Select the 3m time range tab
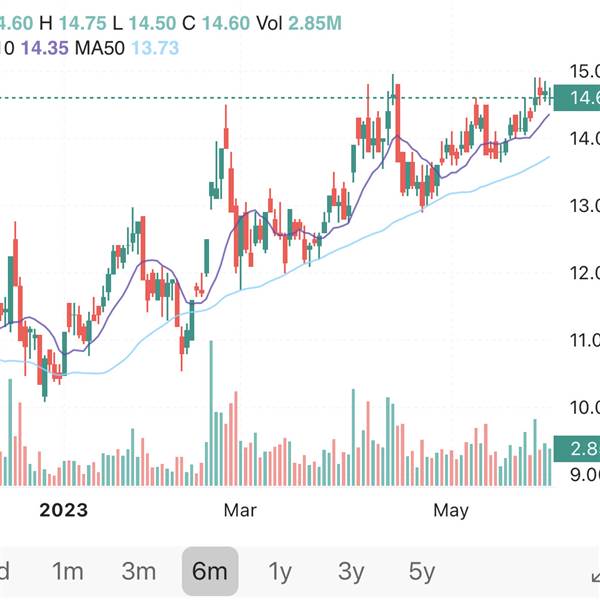Image resolution: width=600 pixels, height=600 pixels. tap(139, 571)
